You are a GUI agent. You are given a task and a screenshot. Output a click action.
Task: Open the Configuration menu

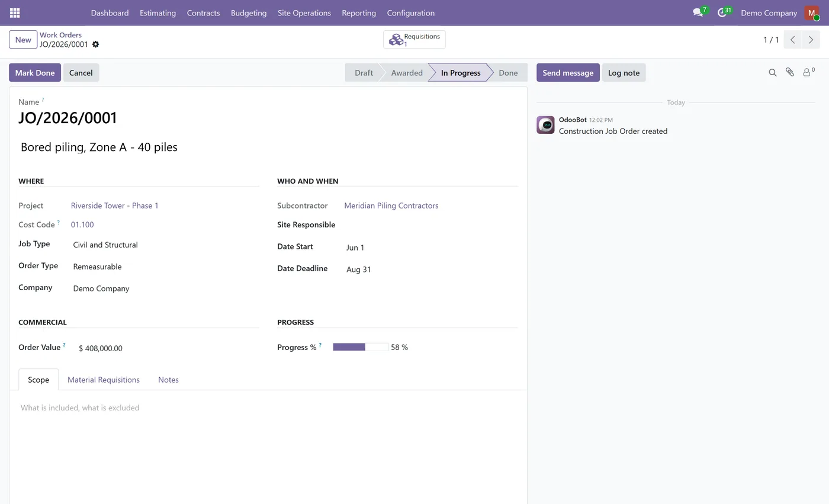click(411, 12)
